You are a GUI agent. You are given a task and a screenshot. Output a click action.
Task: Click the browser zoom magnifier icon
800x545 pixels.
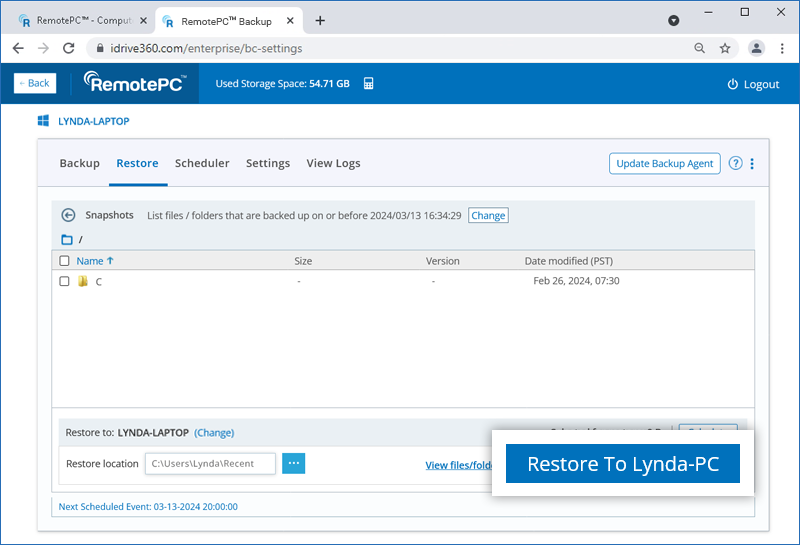click(700, 48)
